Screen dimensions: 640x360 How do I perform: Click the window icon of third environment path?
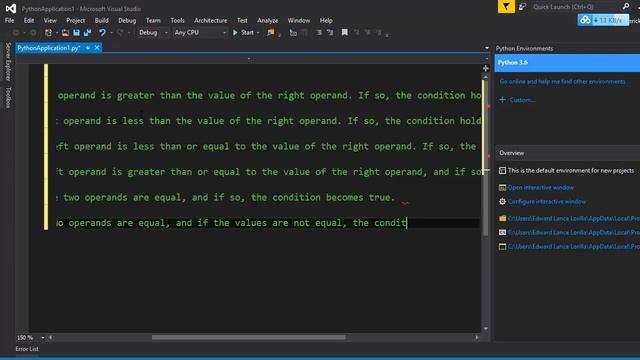(502, 247)
